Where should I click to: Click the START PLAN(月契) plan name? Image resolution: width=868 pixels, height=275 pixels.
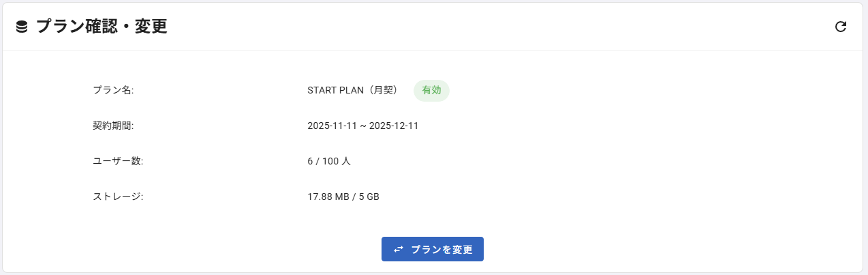click(352, 90)
